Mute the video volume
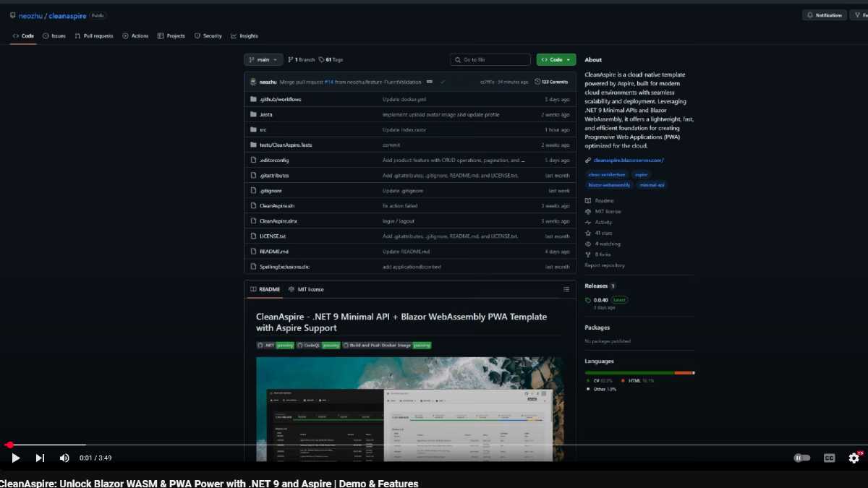 64,458
